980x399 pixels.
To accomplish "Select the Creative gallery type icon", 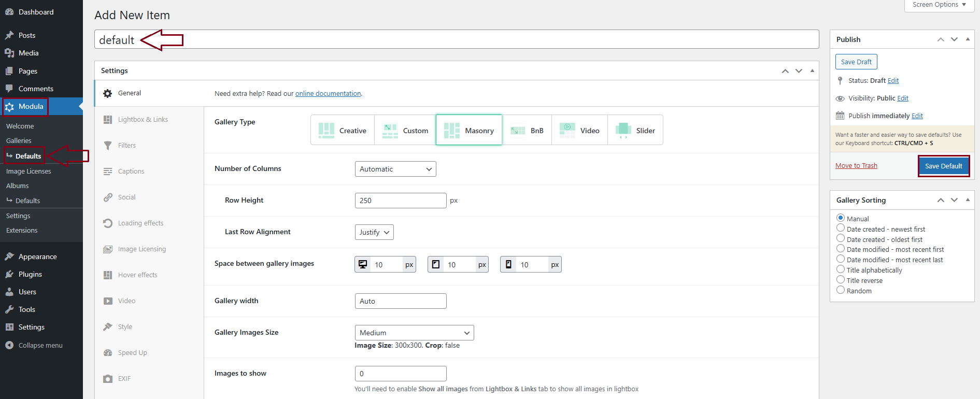I will (x=326, y=131).
